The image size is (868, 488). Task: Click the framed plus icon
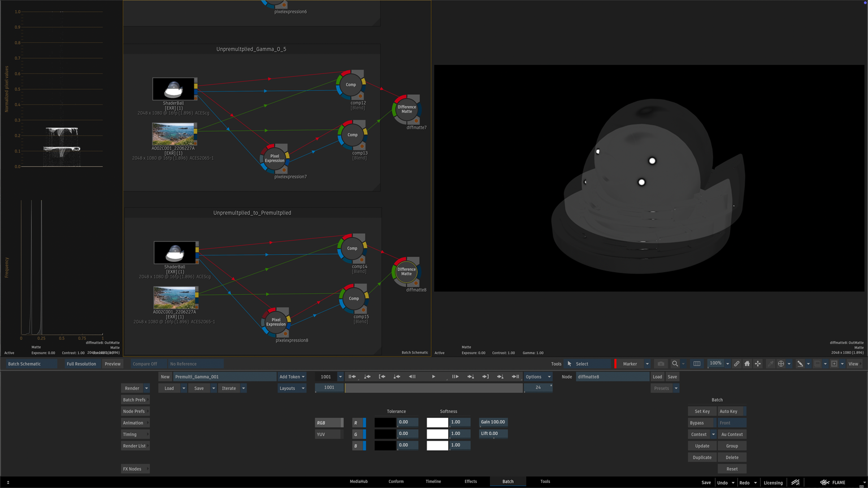click(834, 364)
